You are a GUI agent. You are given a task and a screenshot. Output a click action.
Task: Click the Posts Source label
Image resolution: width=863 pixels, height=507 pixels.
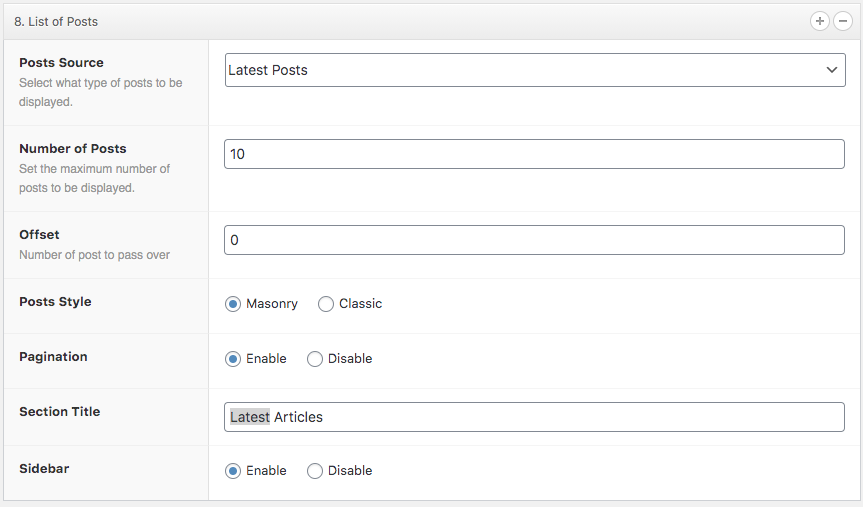click(61, 63)
